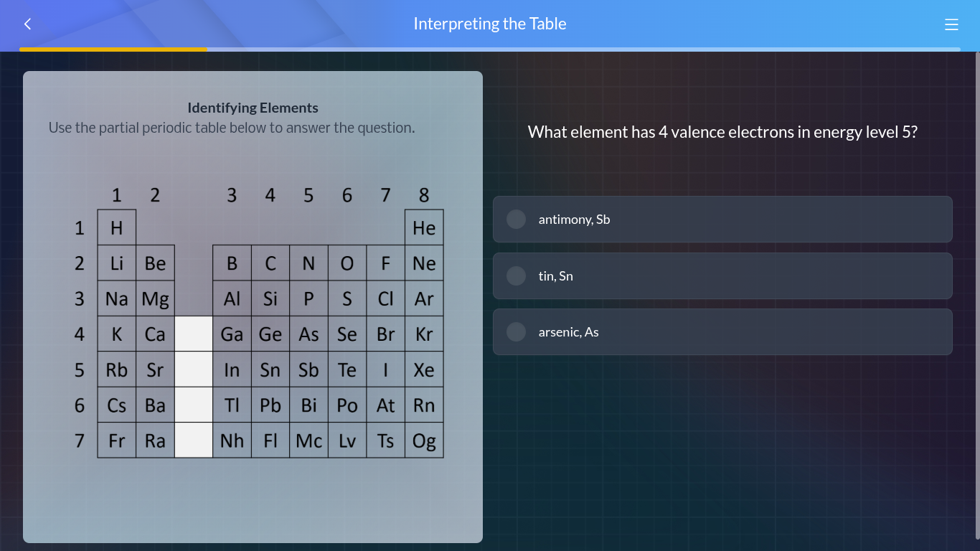Click the Og cell in row 7
The width and height of the screenshot is (980, 551).
(424, 441)
